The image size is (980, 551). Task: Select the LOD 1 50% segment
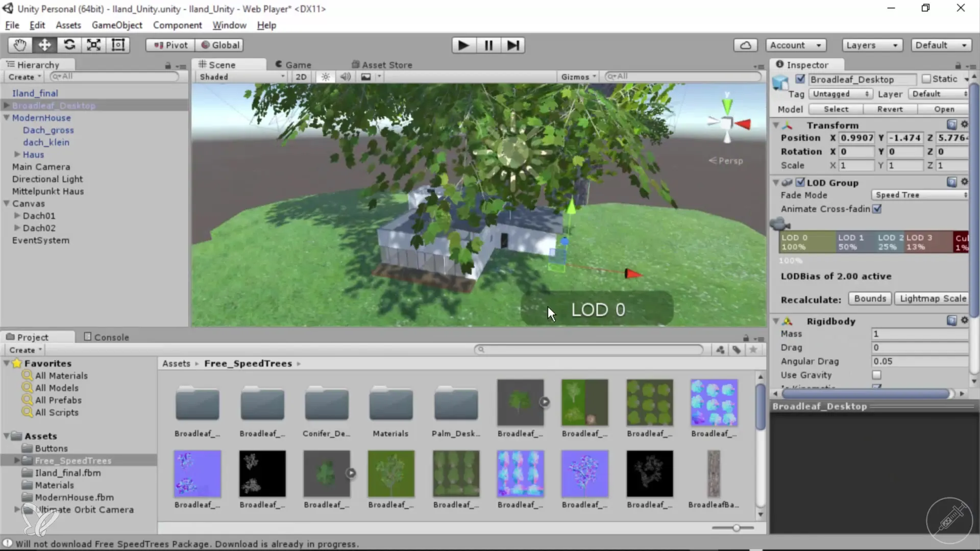point(855,242)
